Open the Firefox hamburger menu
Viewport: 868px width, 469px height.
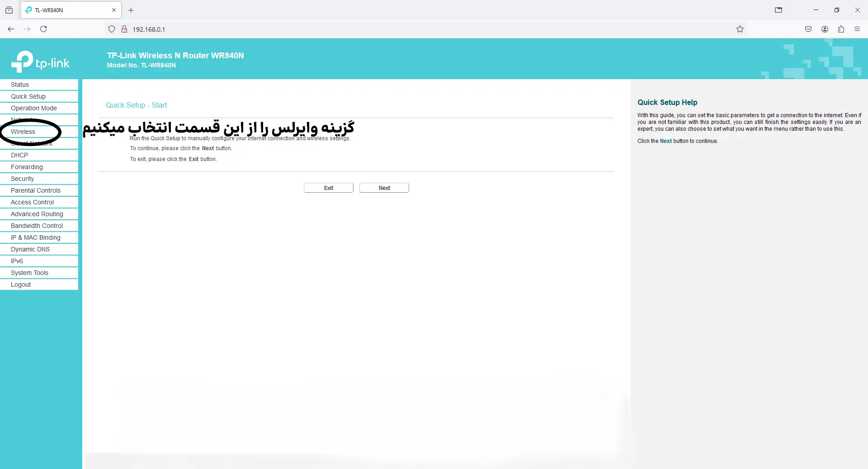point(857,29)
